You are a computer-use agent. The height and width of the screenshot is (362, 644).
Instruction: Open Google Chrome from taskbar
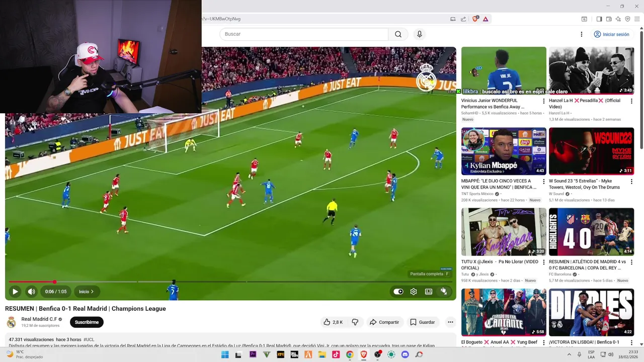pos(350,354)
